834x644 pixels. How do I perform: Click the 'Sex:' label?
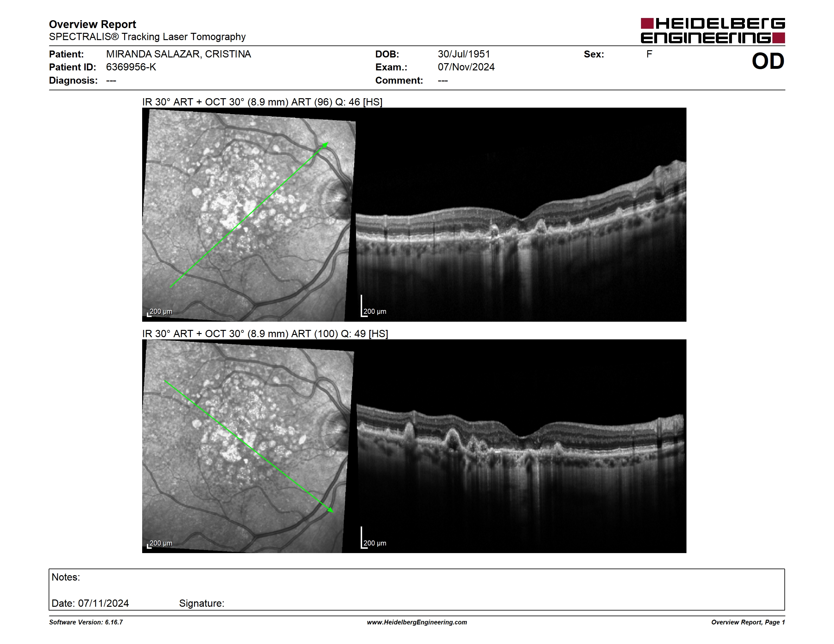tap(594, 54)
